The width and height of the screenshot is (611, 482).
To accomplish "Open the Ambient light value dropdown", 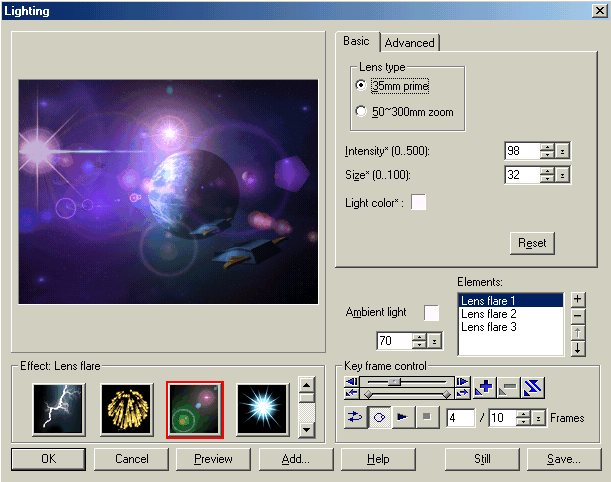I will [x=434, y=341].
